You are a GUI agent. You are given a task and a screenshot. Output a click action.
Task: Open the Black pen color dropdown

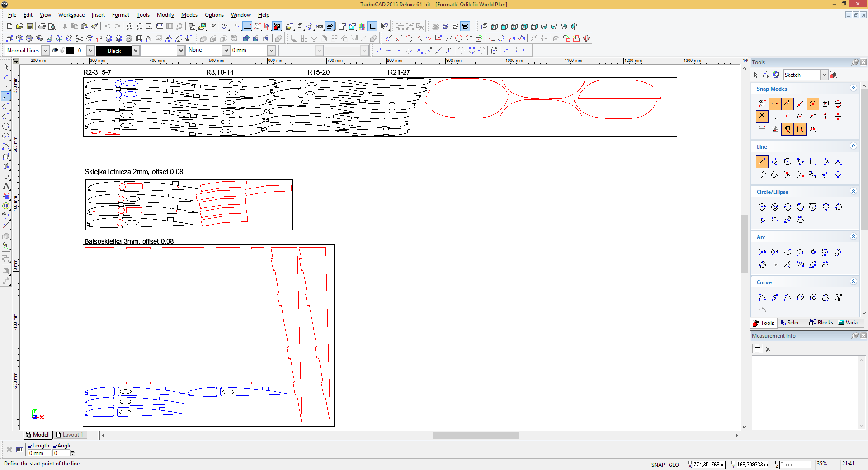click(x=135, y=51)
